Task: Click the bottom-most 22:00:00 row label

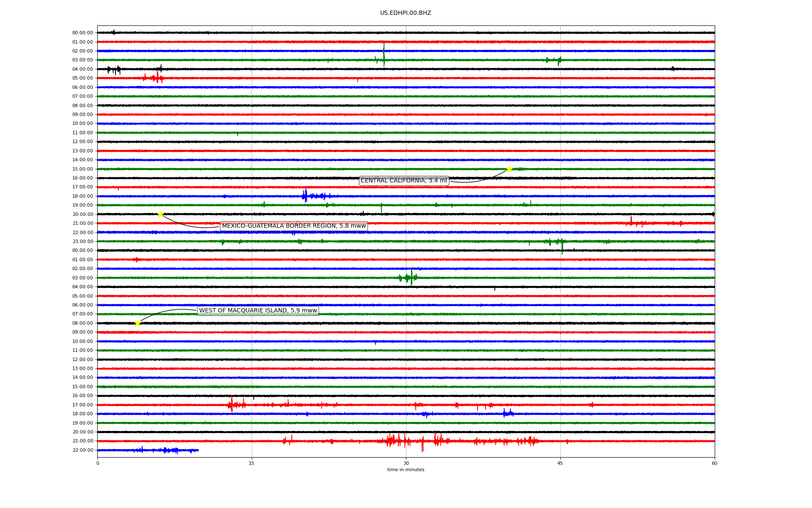Action: click(82, 450)
